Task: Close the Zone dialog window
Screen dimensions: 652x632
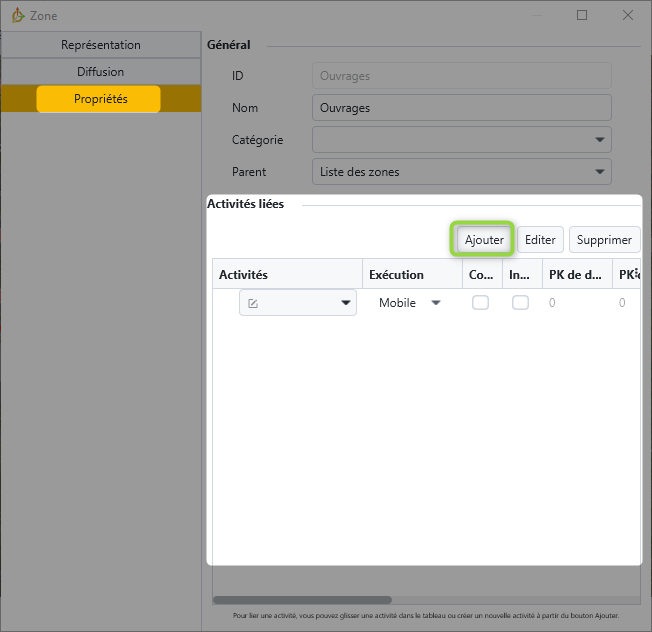Action: pyautogui.click(x=628, y=15)
